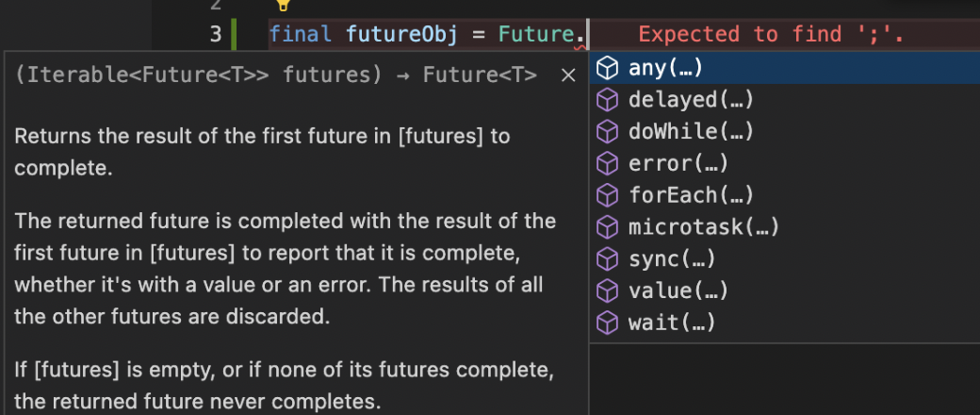Choose the value(…) completion entry

tap(784, 291)
